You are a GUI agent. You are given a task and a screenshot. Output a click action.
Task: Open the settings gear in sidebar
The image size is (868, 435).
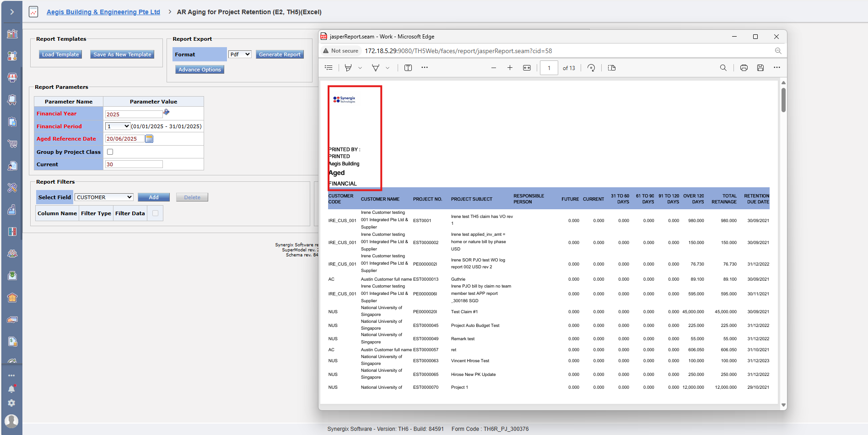click(11, 403)
